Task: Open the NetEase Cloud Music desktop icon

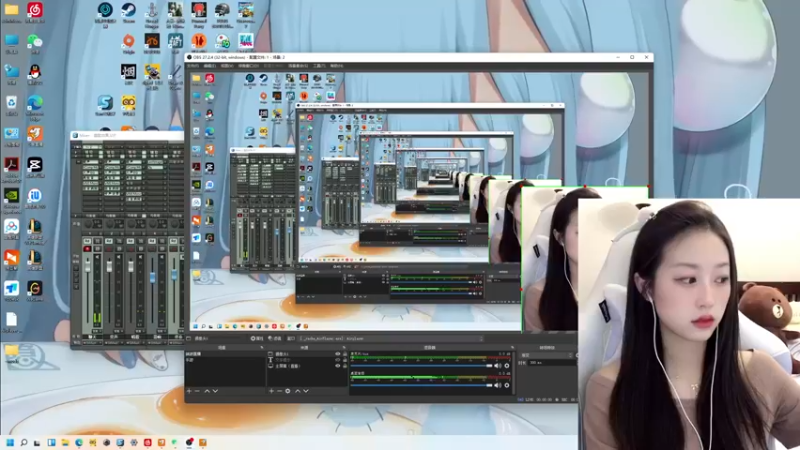Action: coord(35,10)
